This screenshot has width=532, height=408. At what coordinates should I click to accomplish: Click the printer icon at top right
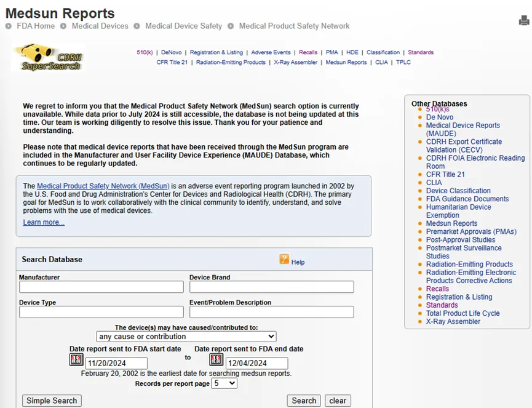pos(524,21)
